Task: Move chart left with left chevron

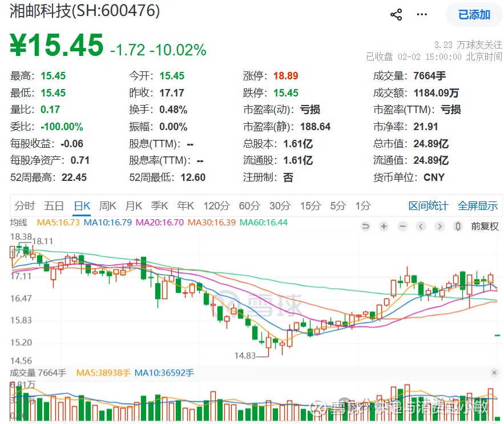Action: coord(421,227)
